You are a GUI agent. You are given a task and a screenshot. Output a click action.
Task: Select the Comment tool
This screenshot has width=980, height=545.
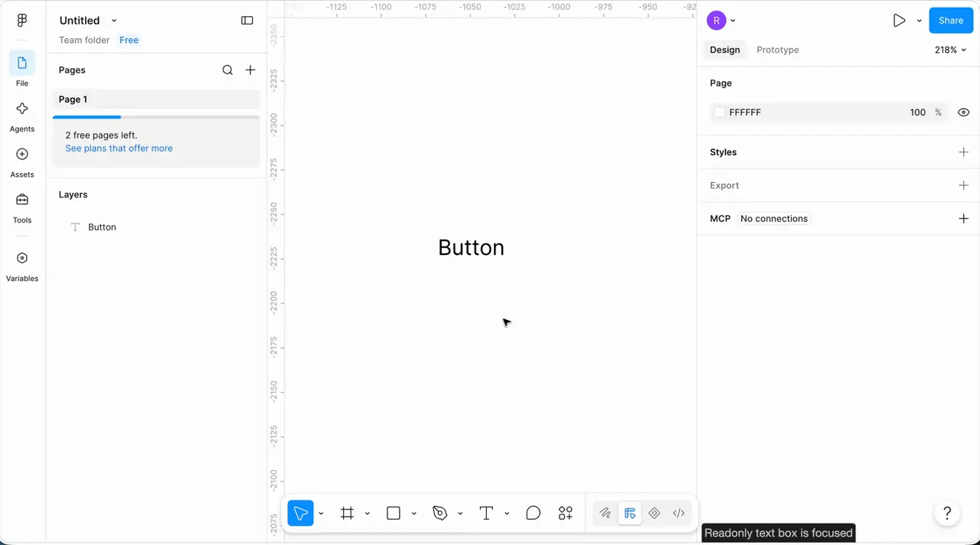[534, 513]
